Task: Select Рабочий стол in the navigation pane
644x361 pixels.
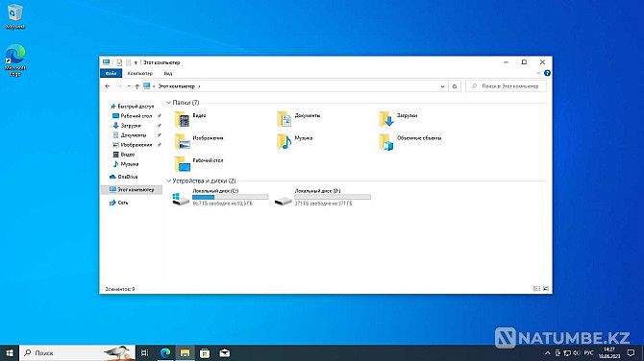Action: point(133,116)
